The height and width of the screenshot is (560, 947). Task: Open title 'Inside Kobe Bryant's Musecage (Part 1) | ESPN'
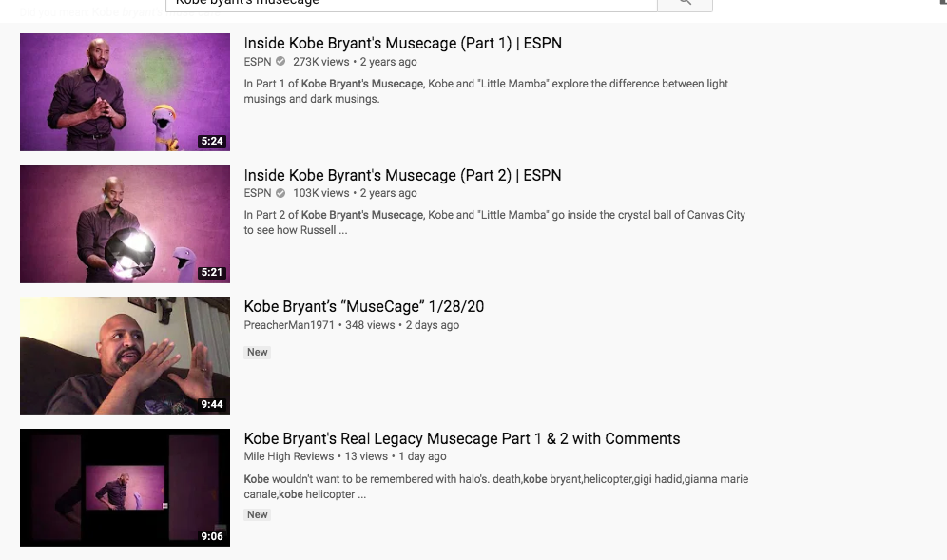click(403, 44)
